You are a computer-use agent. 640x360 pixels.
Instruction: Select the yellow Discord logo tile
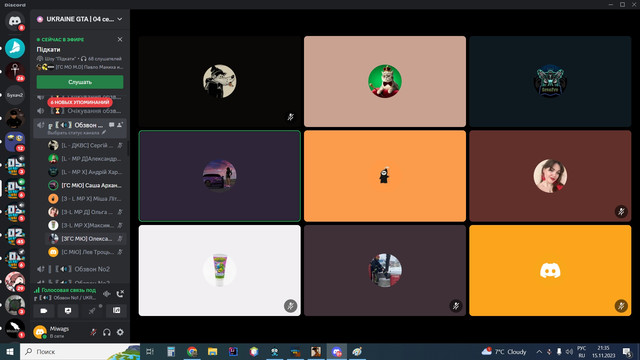coord(550,270)
